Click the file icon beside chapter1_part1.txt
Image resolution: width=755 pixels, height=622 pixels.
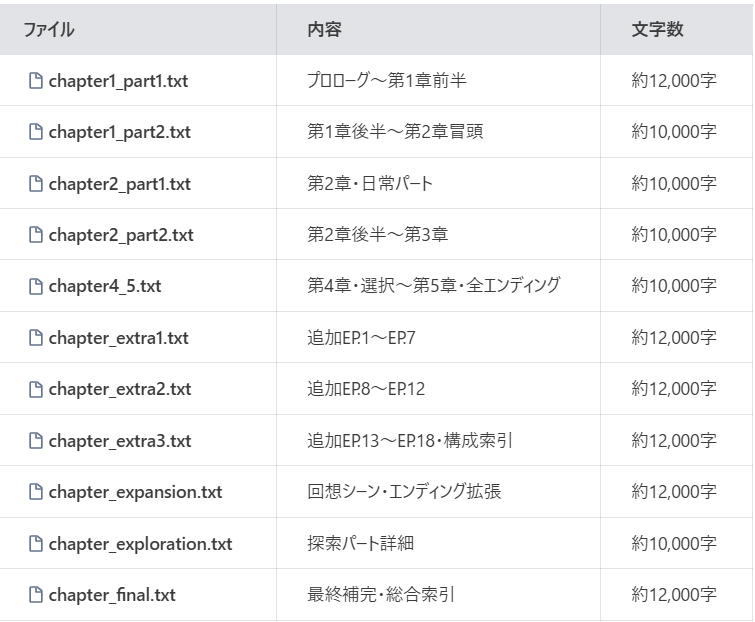[36, 81]
